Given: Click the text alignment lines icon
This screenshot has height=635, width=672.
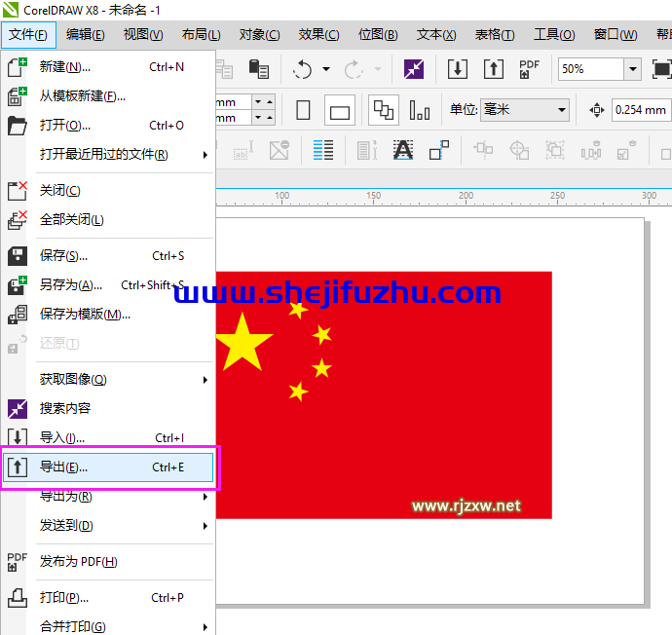Looking at the screenshot, I should [323, 150].
